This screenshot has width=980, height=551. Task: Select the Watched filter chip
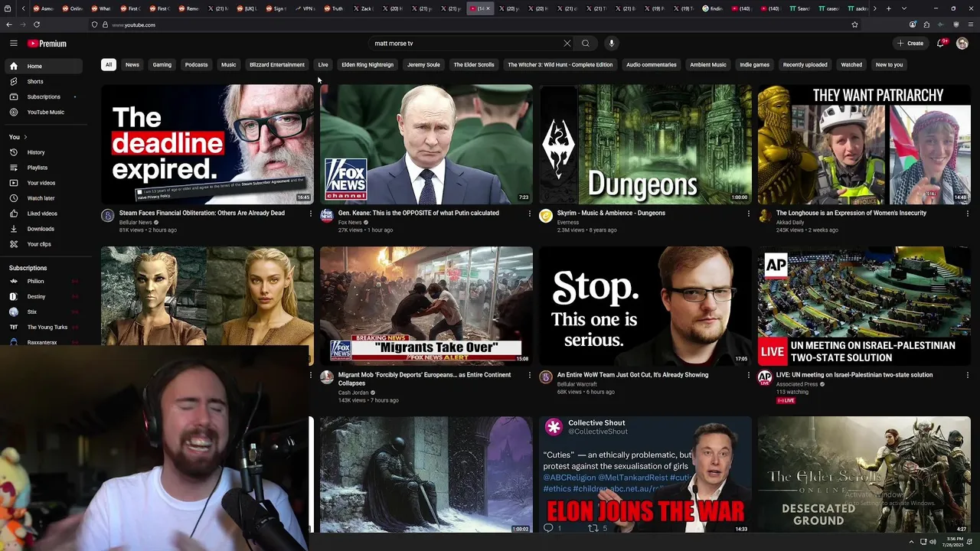click(851, 64)
